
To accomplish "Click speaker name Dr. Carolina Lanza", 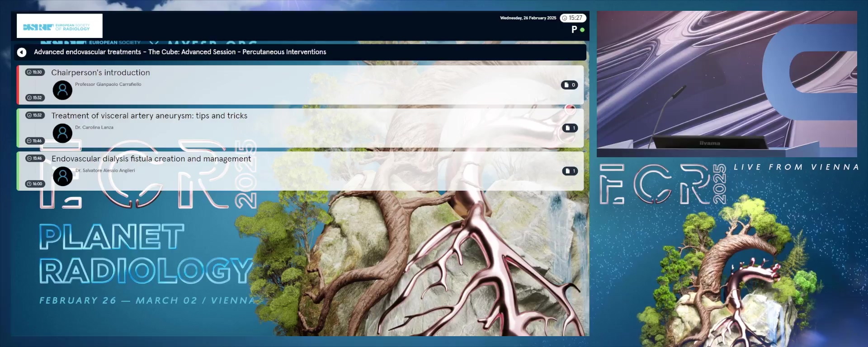I will pos(94,127).
